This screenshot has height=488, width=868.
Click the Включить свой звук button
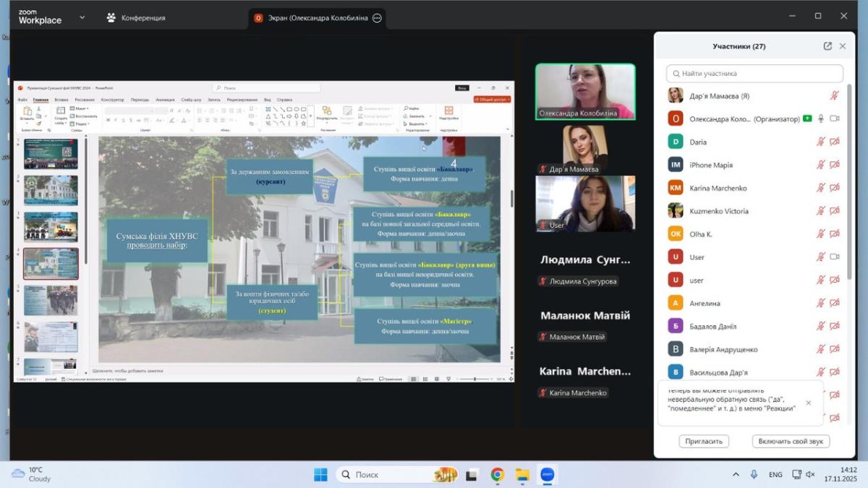(790, 441)
